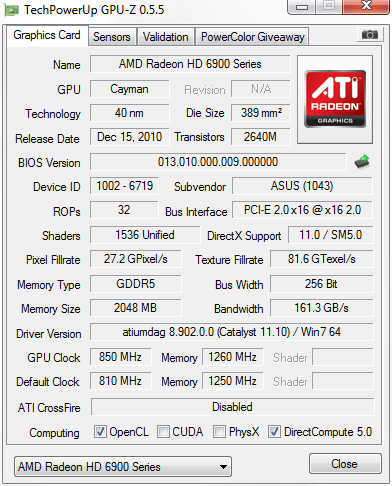Click the ATI Radeon Graphics logo
This screenshot has width=392, height=486.
pyautogui.click(x=335, y=99)
